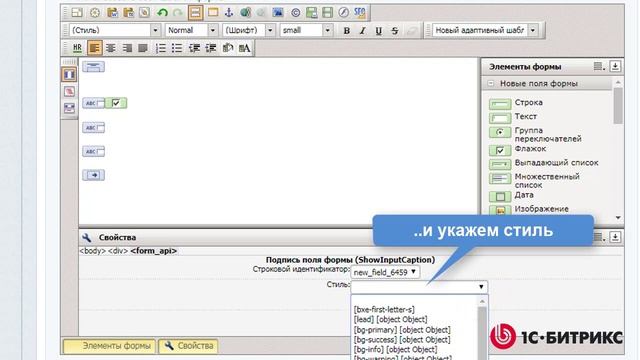Insert horizontal rule HR icon
640x360 pixels.
pos(77,48)
